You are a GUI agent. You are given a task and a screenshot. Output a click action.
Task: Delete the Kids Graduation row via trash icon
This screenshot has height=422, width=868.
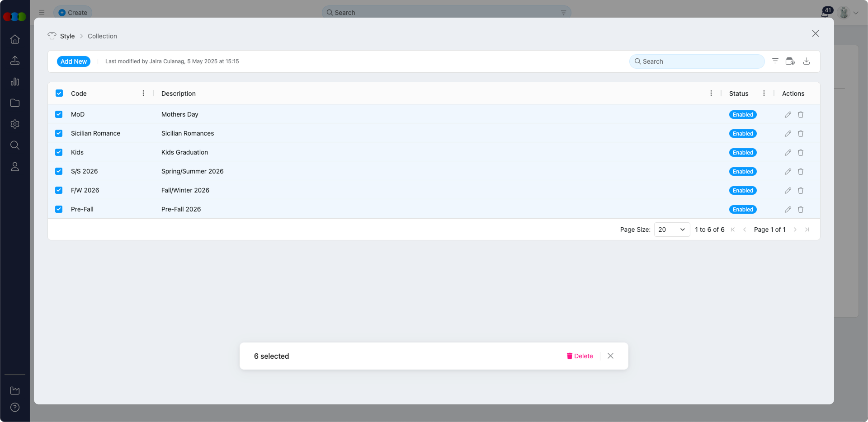point(801,153)
